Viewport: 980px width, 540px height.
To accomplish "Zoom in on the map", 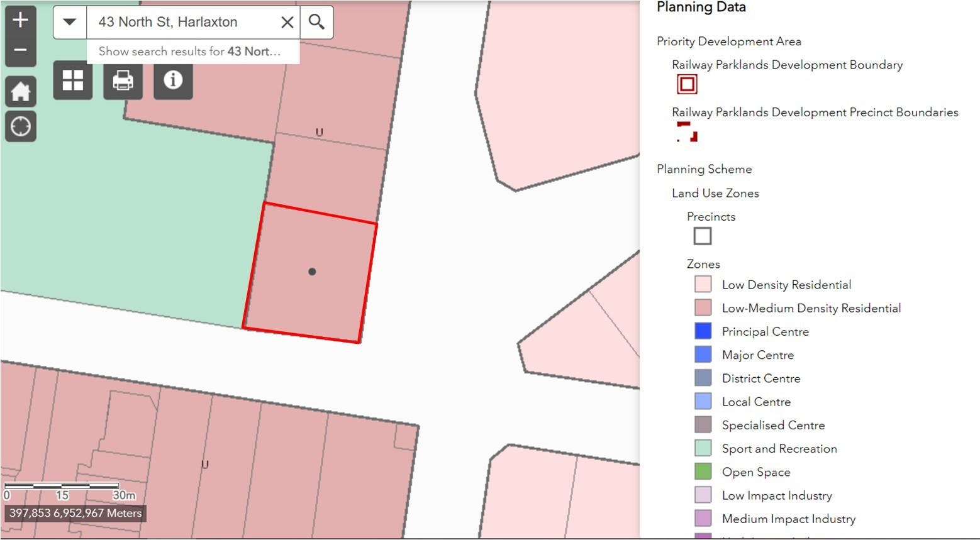I will [20, 20].
